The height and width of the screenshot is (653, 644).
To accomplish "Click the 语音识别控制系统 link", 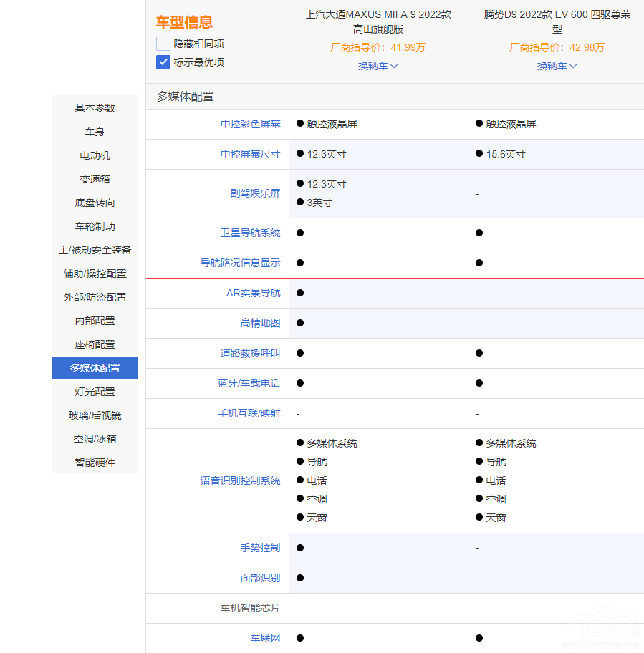I will pos(240,480).
